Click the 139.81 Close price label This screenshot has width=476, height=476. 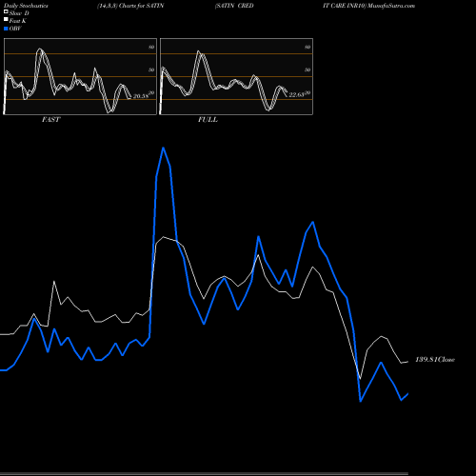[x=435, y=359]
